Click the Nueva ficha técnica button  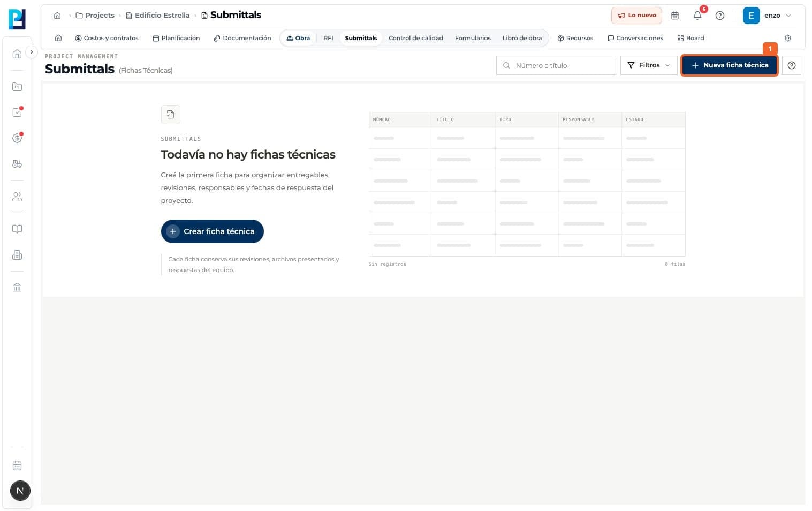click(x=730, y=65)
